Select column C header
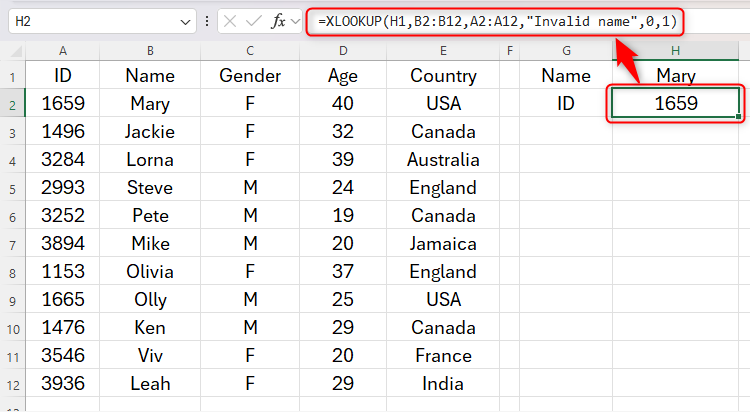 tap(250, 51)
